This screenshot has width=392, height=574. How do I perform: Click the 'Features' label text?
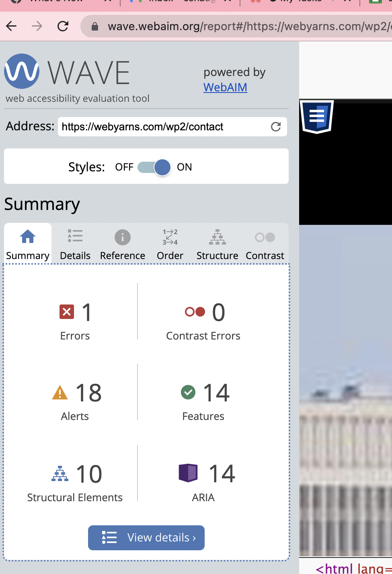(x=203, y=416)
